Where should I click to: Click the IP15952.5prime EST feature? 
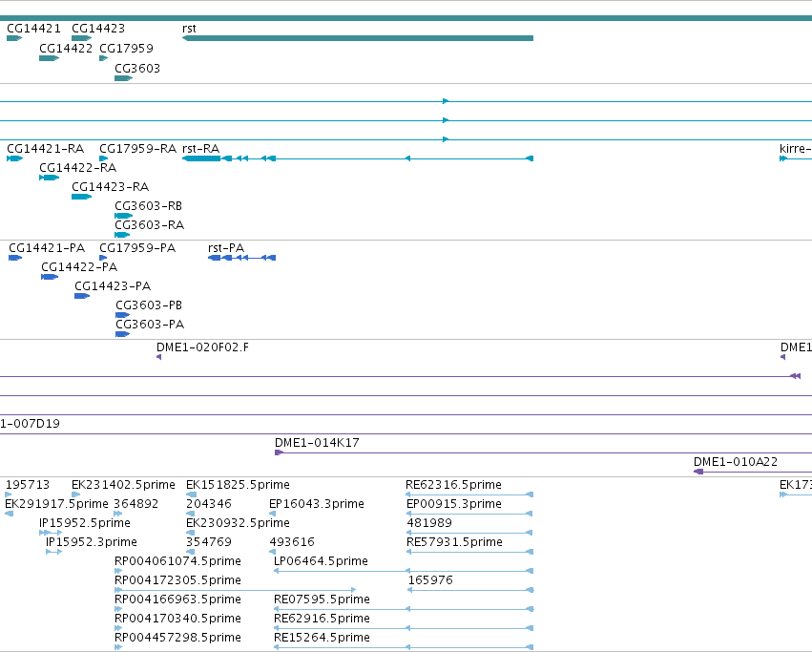click(51, 533)
